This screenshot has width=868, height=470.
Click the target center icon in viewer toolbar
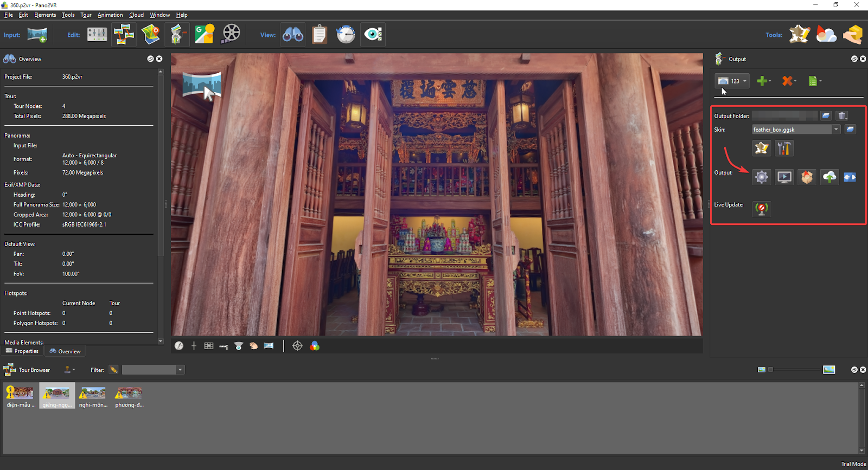(x=297, y=346)
